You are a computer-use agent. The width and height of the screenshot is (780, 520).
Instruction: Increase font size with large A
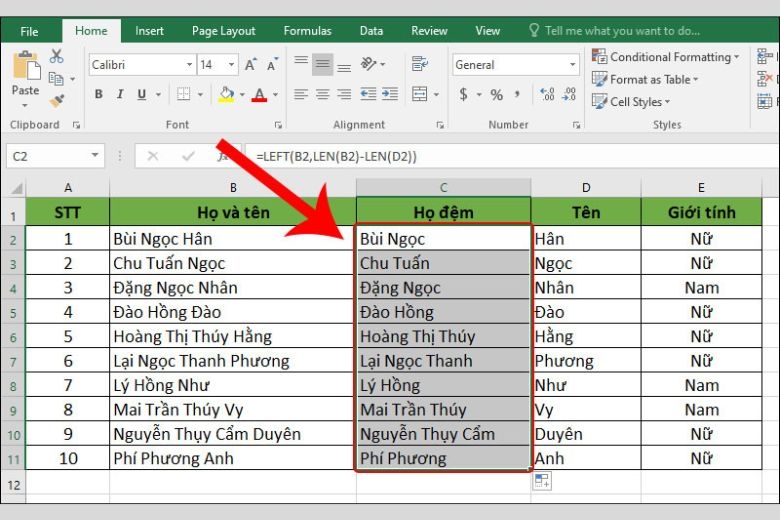point(250,65)
